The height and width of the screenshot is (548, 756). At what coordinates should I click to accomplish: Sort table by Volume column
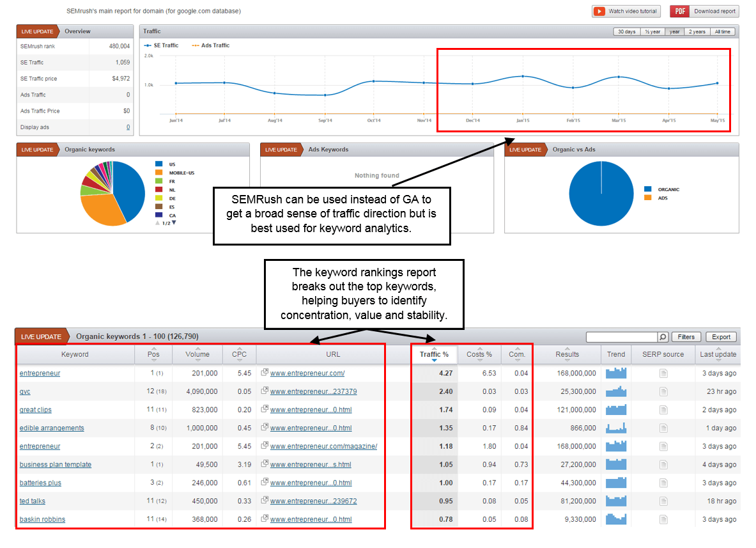197,354
